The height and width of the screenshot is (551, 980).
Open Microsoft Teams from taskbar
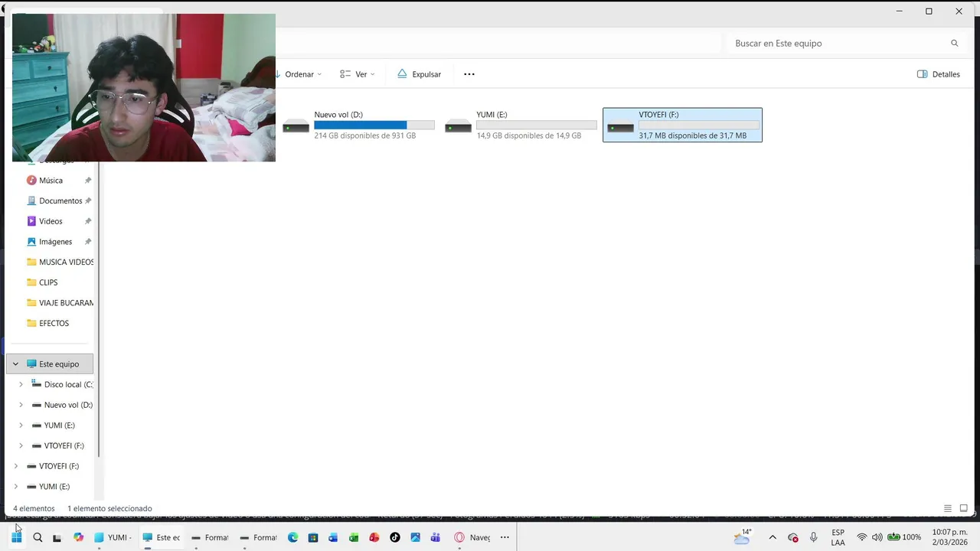(436, 537)
